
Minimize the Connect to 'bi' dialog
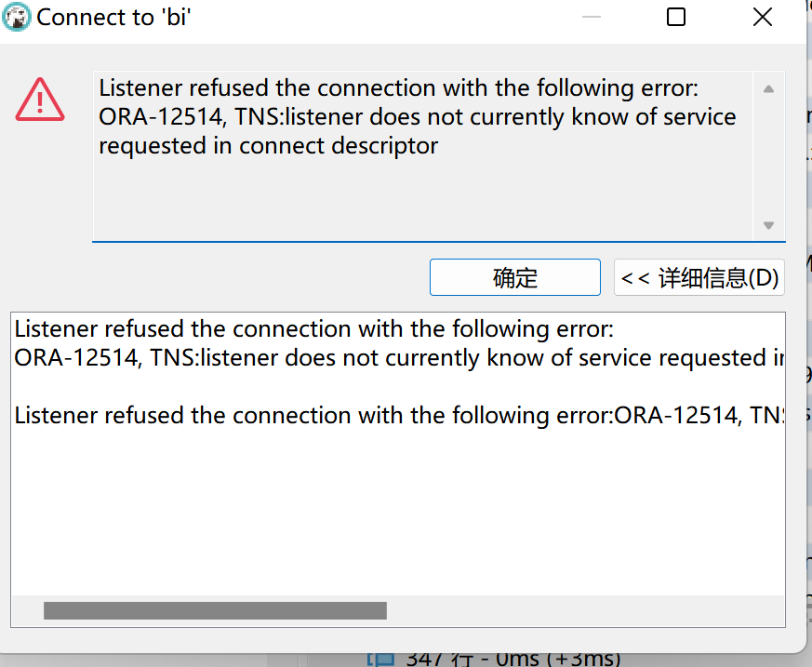pos(592,17)
